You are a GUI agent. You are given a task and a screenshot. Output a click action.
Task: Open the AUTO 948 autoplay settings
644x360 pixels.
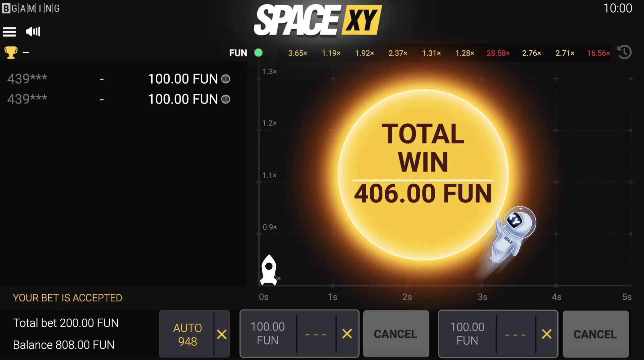pyautogui.click(x=187, y=334)
